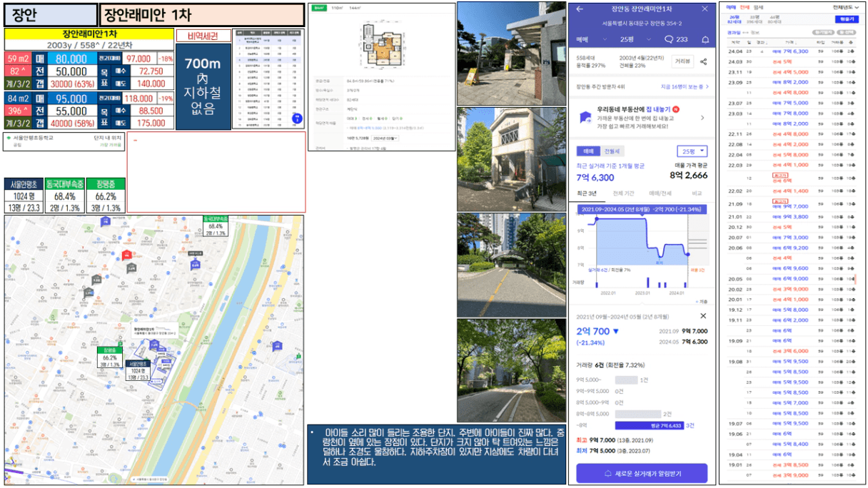The height and width of the screenshot is (488, 868).
Task: Open the outlined 25평 combo box
Action: click(x=692, y=151)
